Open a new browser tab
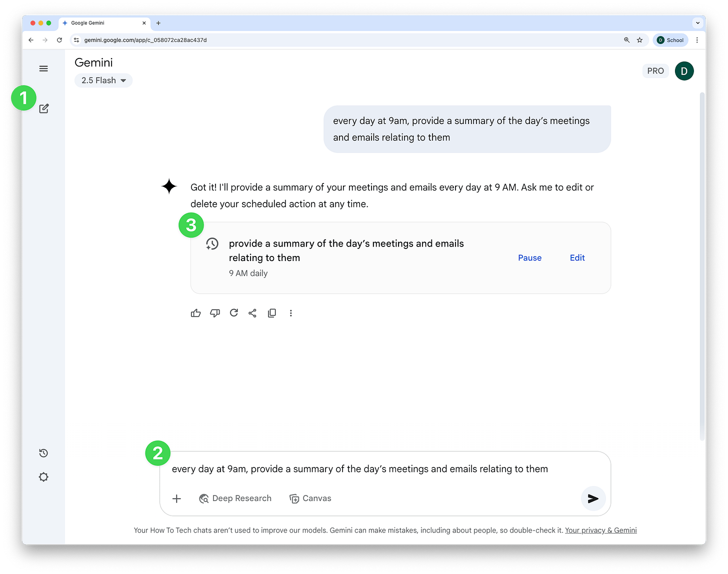 pyautogui.click(x=158, y=23)
